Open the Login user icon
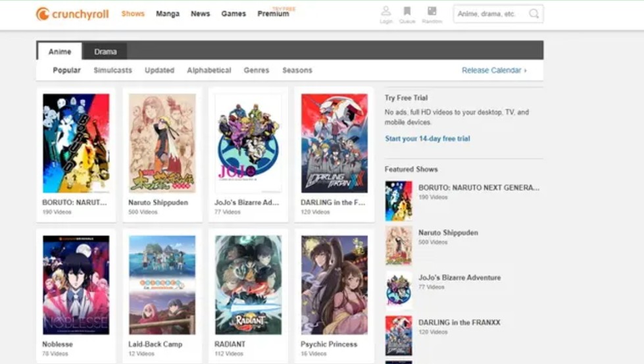 point(385,11)
